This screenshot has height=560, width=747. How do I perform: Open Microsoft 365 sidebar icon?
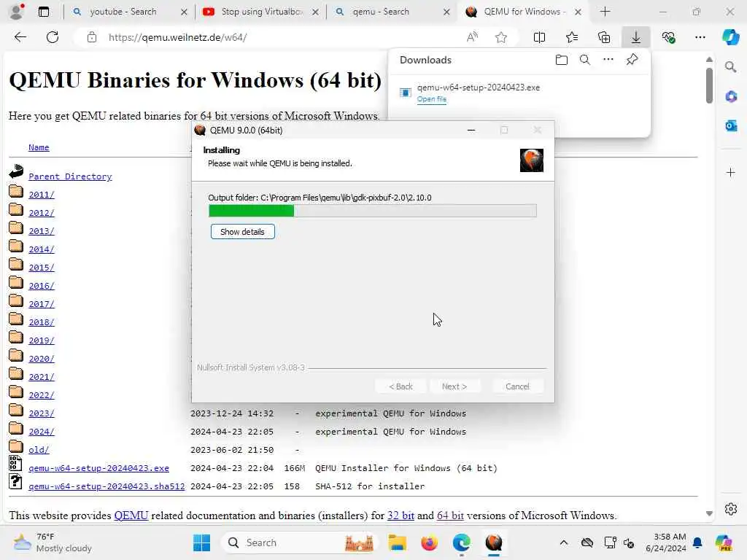731,97
